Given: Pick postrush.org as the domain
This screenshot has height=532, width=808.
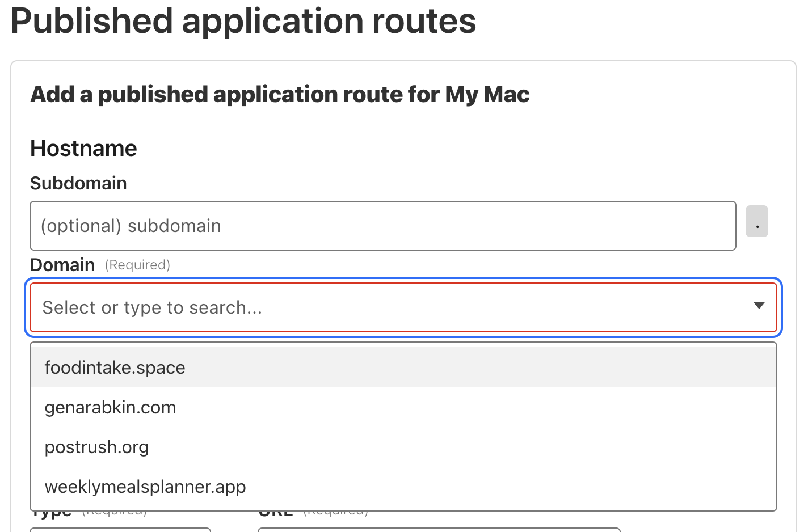Looking at the screenshot, I should [x=96, y=447].
